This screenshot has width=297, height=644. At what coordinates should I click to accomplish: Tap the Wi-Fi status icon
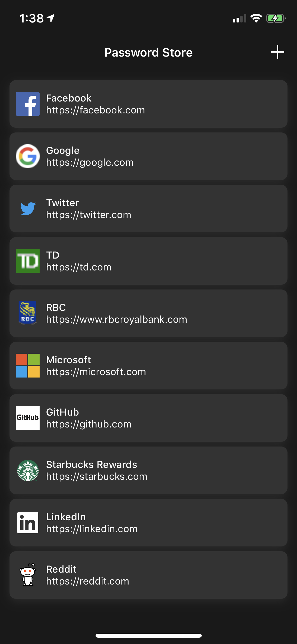point(256,18)
